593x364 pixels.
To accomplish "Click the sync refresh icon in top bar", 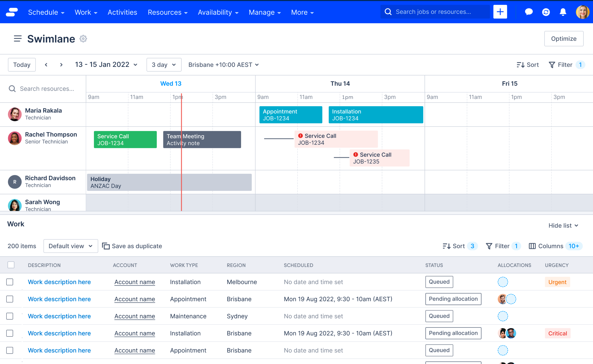I will pyautogui.click(x=546, y=12).
